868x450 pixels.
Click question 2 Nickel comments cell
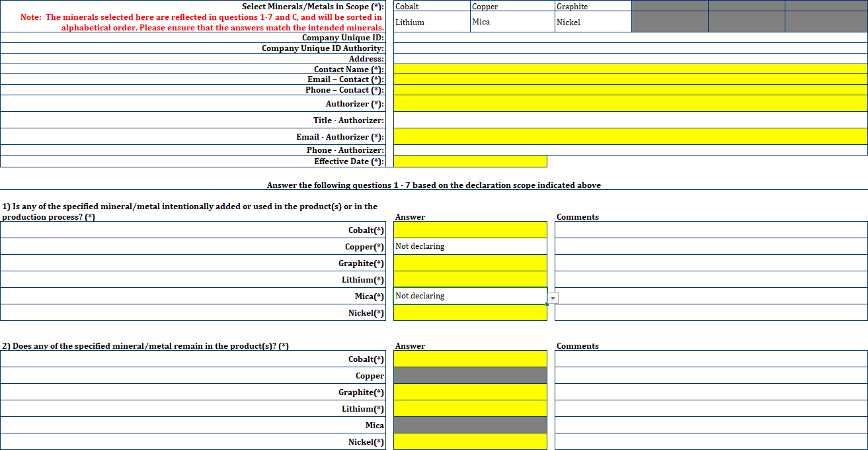(711, 441)
